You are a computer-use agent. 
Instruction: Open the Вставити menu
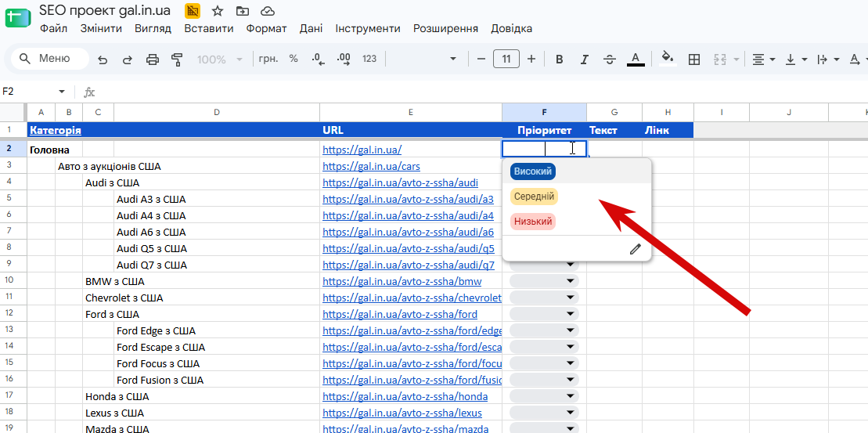209,28
